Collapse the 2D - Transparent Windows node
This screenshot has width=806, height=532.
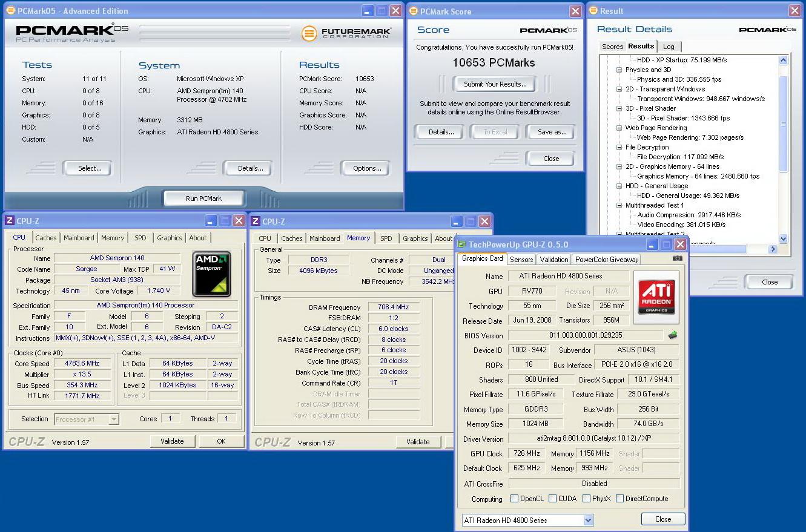[619, 89]
